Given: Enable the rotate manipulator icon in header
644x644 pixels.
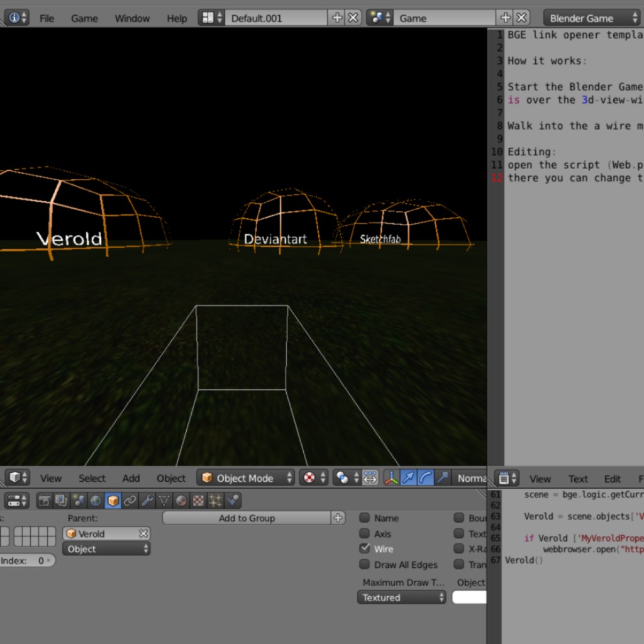Looking at the screenshot, I should (x=426, y=478).
